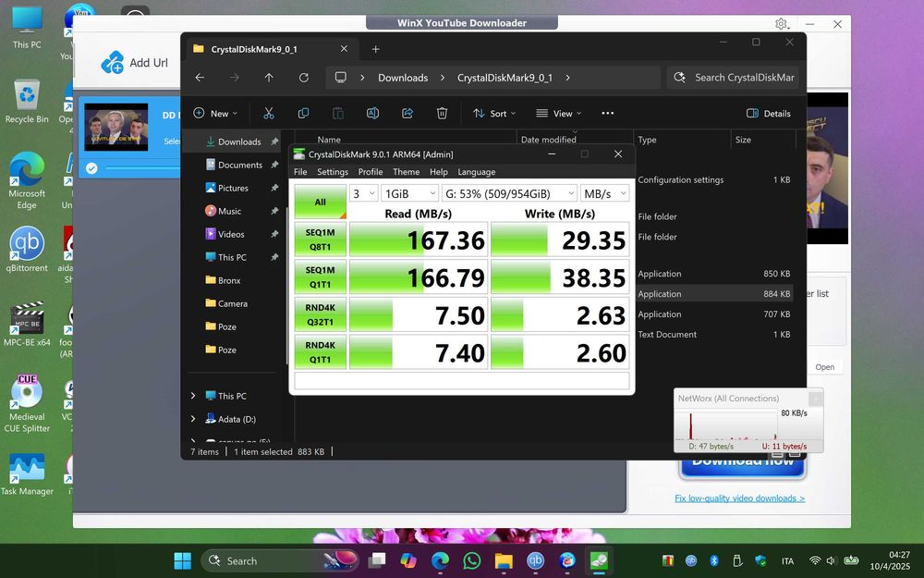Open the test count dropdown showing 3
This screenshot has height=578, width=924.
[363, 193]
